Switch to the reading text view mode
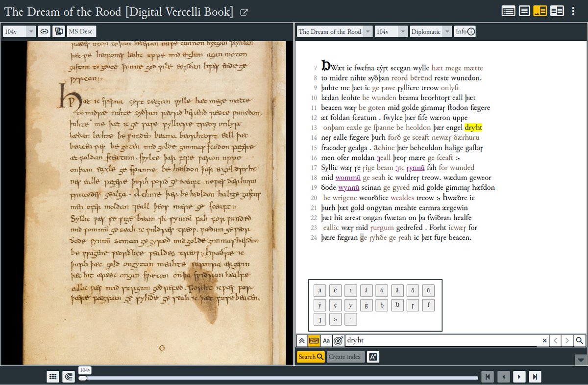Viewport: 588px width, 385px height. tap(508, 11)
